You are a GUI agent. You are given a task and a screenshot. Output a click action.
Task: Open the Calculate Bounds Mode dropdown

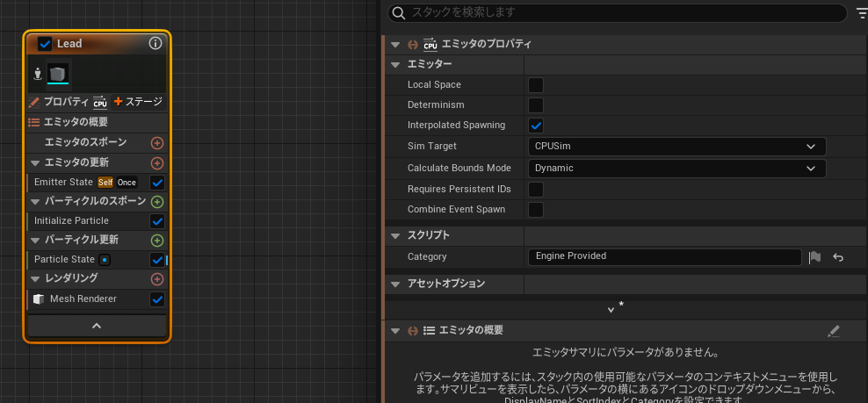tap(677, 169)
